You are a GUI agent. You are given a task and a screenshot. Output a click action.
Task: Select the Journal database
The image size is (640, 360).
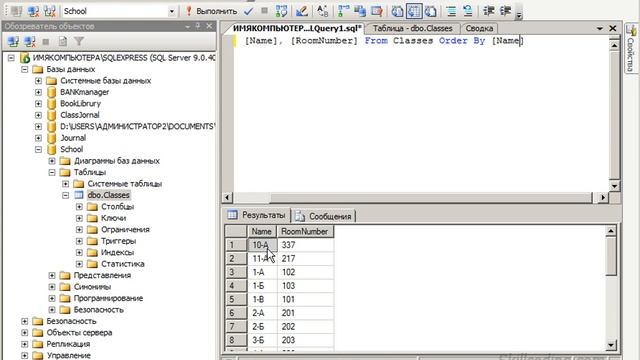[73, 138]
